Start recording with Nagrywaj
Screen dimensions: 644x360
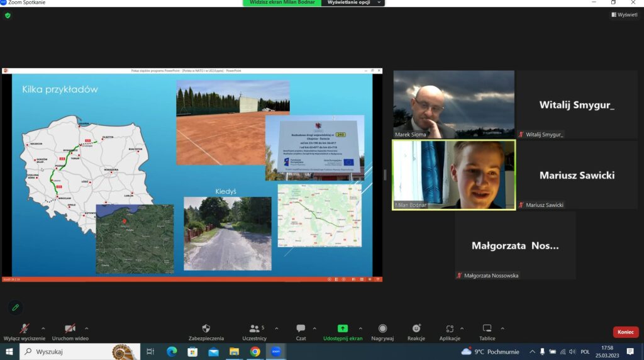pyautogui.click(x=382, y=329)
